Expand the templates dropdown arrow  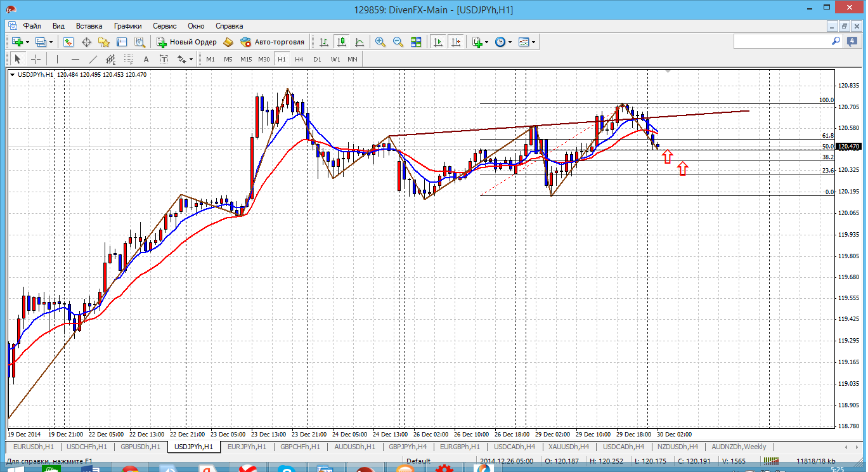click(x=534, y=43)
